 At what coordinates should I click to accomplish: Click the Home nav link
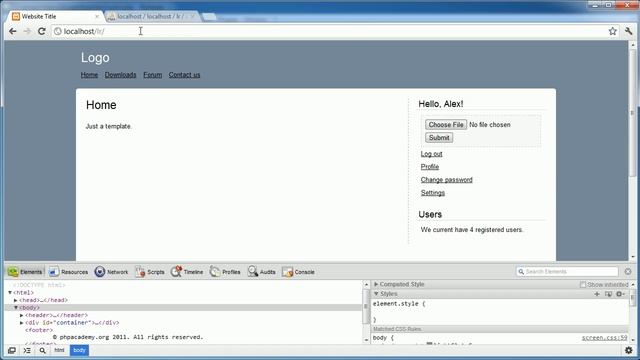pos(89,75)
